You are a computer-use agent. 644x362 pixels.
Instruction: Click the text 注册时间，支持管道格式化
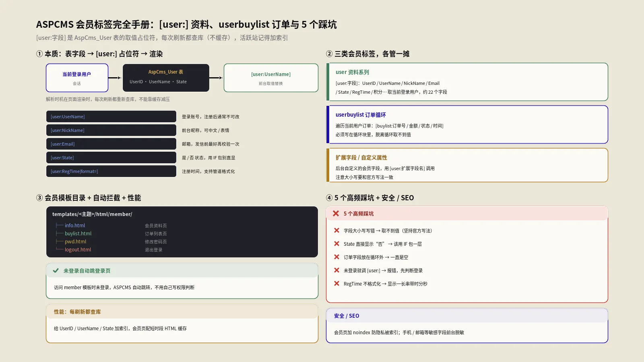tap(208, 171)
